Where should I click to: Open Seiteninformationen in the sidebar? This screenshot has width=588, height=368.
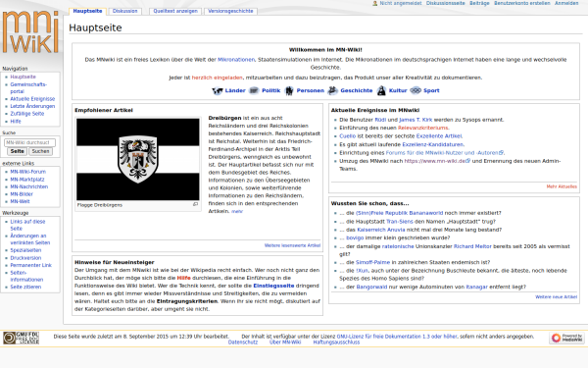point(26,276)
